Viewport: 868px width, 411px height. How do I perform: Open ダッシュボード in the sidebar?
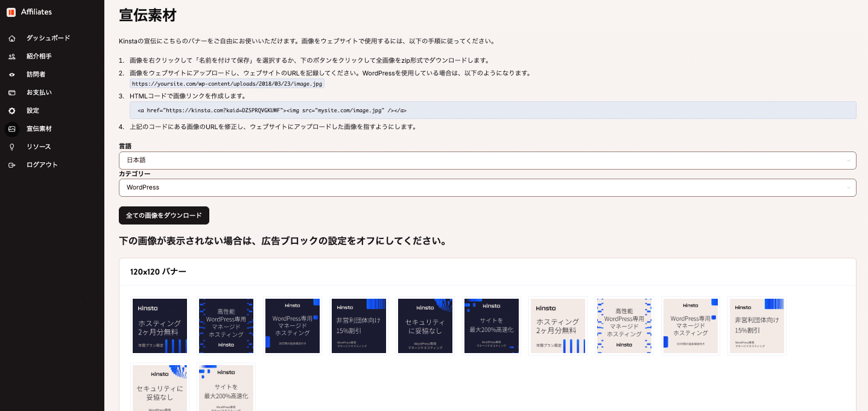(48, 38)
